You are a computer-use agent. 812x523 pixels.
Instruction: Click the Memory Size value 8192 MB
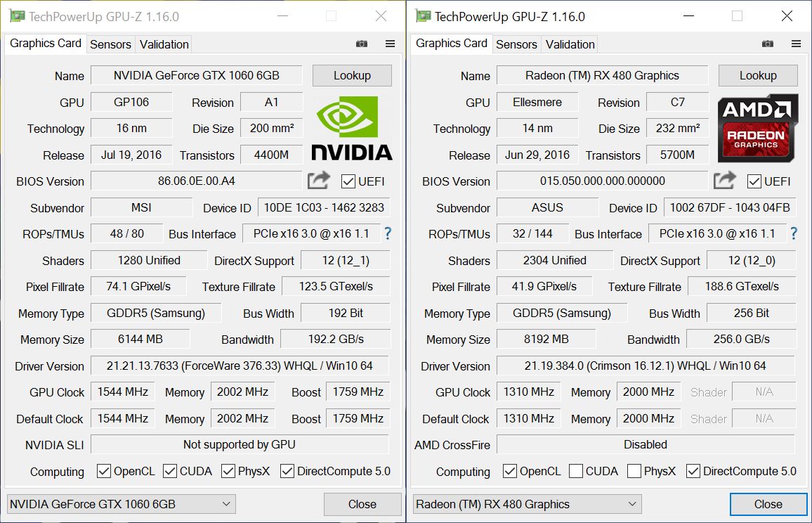pyautogui.click(x=546, y=339)
